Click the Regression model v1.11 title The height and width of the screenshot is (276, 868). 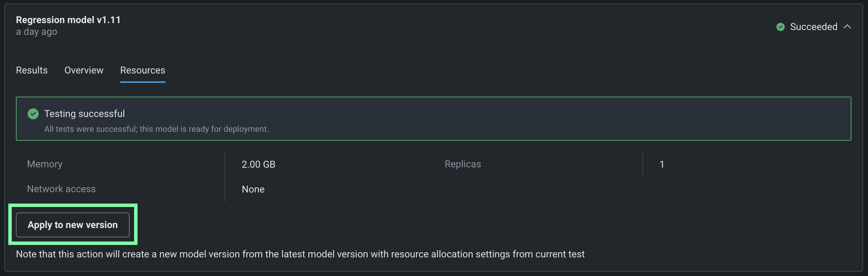(68, 20)
